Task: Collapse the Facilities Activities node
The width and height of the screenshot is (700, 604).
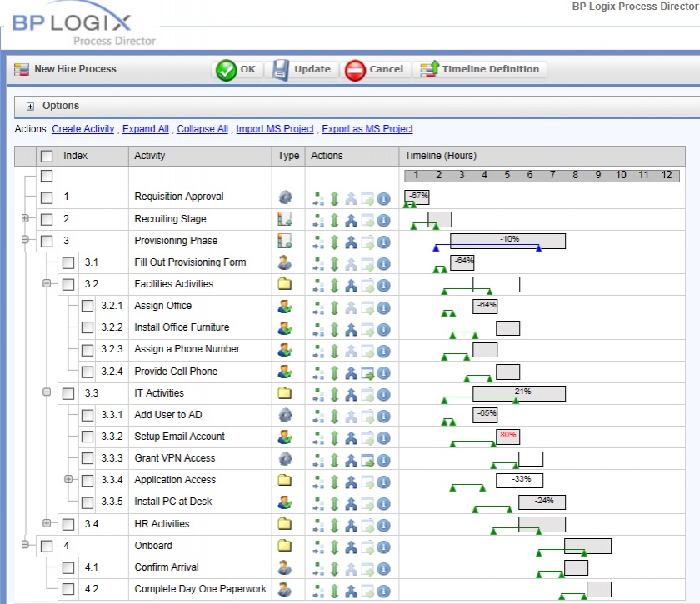Action: (x=47, y=283)
